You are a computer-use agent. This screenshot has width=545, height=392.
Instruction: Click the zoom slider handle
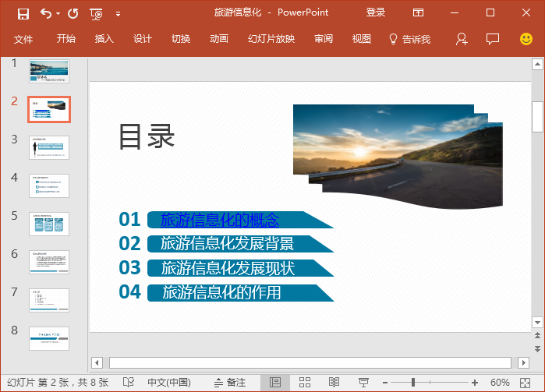click(413, 383)
